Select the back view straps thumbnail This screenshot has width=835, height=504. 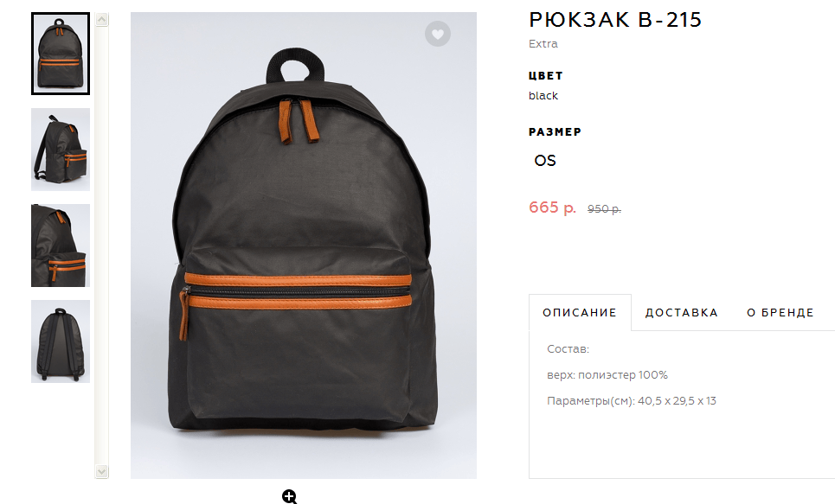tap(61, 341)
